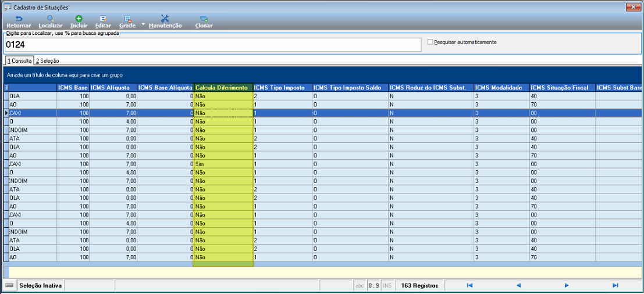
Task: Click the grid selector icon in header corner
Action: pos(6,87)
